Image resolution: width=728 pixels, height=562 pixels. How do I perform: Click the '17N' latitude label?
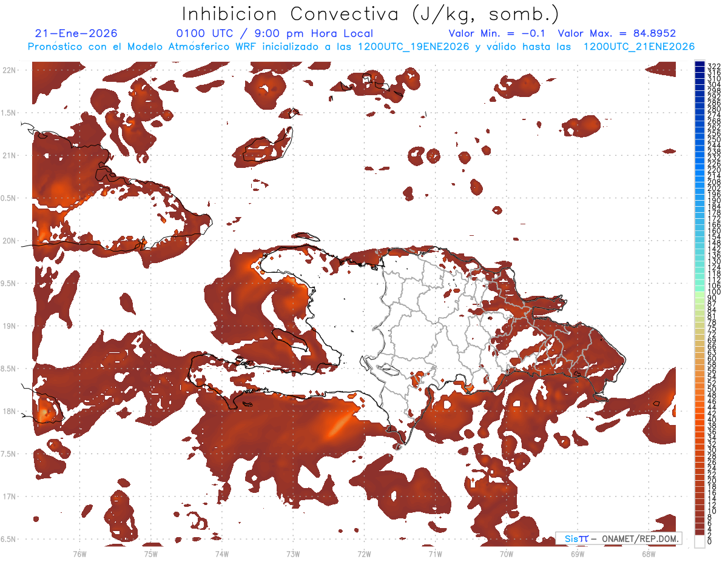(10, 497)
